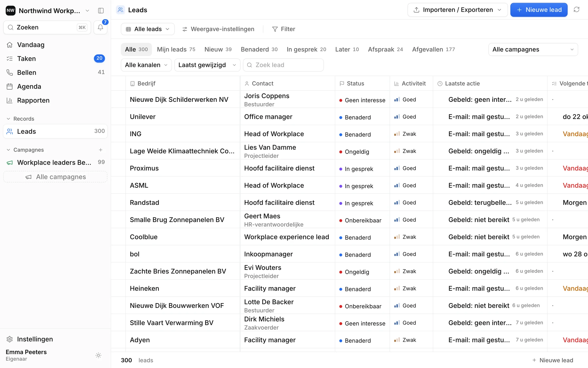Open Weergave-instellingen
588x368 pixels.
tap(218, 29)
